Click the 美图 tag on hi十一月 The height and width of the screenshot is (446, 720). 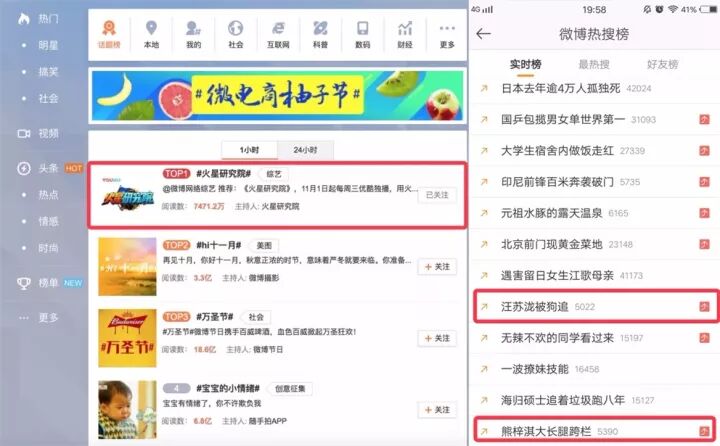264,246
